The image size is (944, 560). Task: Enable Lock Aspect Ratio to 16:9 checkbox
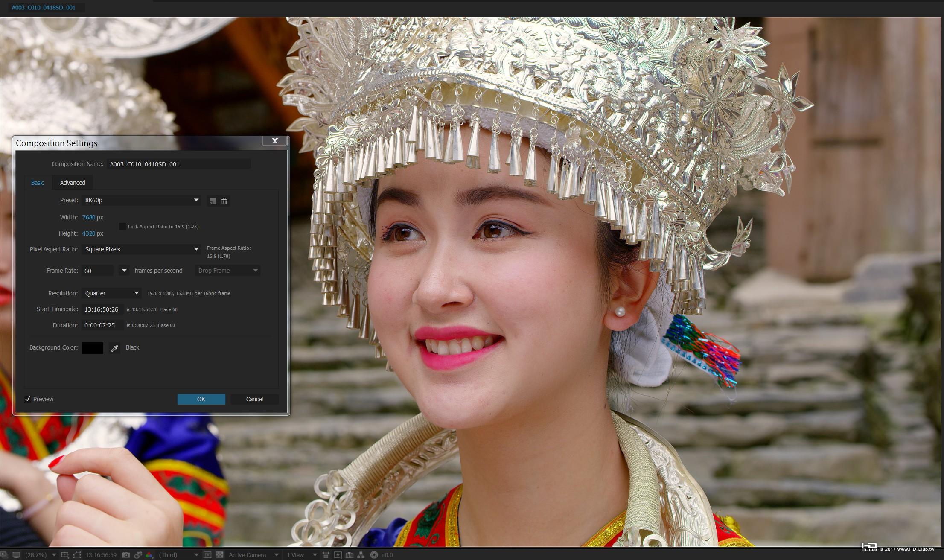click(x=122, y=227)
